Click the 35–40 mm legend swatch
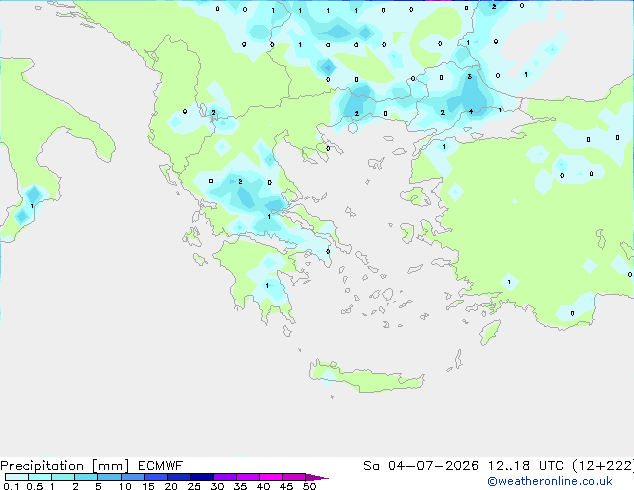Image resolution: width=634 pixels, height=490 pixels. [248, 477]
